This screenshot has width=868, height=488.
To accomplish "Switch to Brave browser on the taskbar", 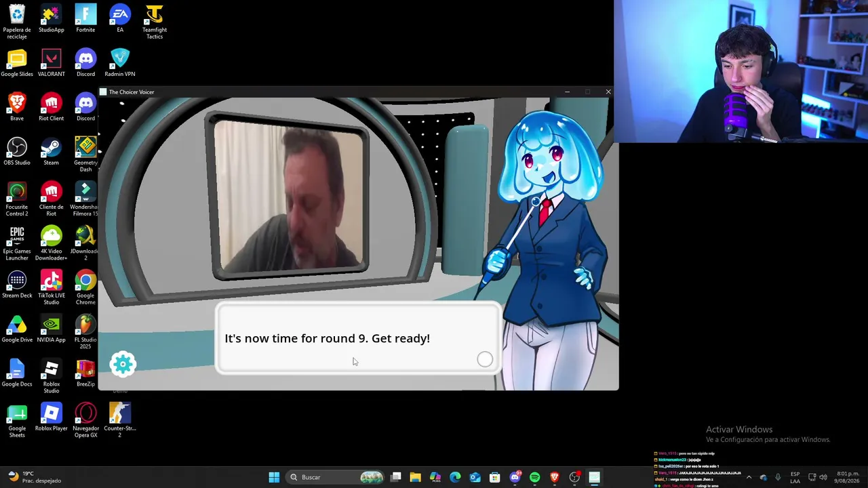I will [x=554, y=477].
